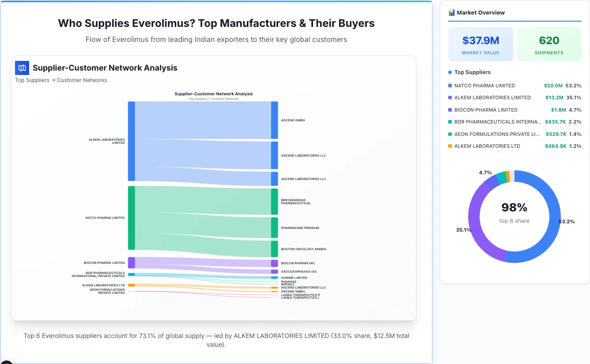590x364 pixels.
Task: Open the 620 Shipments card
Action: click(x=549, y=44)
